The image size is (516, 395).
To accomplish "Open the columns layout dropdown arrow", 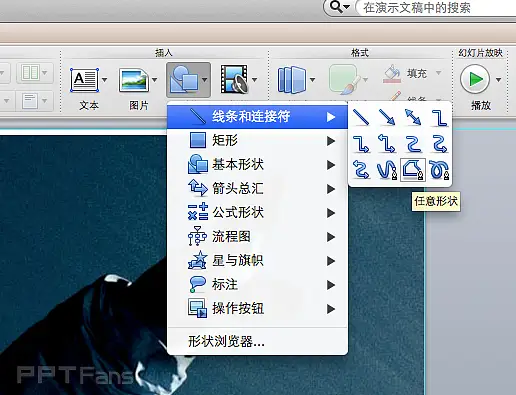I will (45, 73).
